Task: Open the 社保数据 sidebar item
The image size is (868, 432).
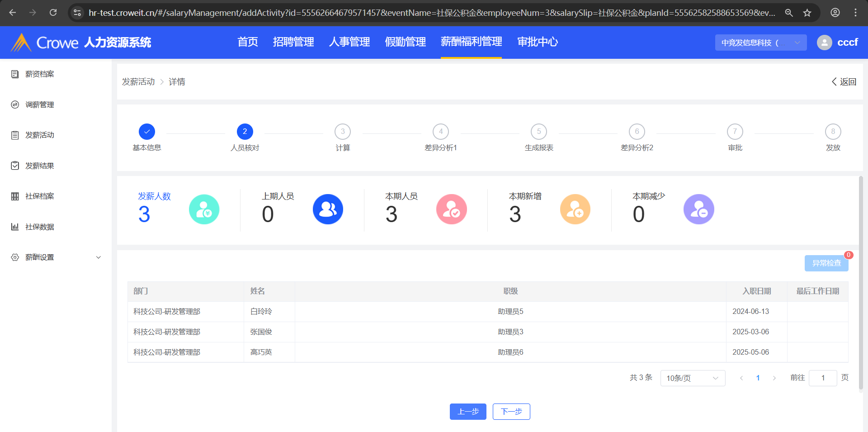Action: click(39, 227)
